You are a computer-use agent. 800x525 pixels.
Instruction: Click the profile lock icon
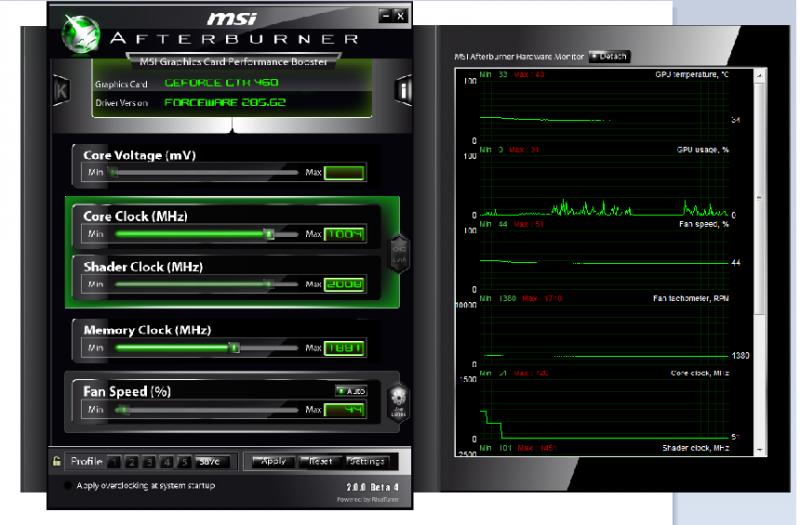[x=57, y=461]
